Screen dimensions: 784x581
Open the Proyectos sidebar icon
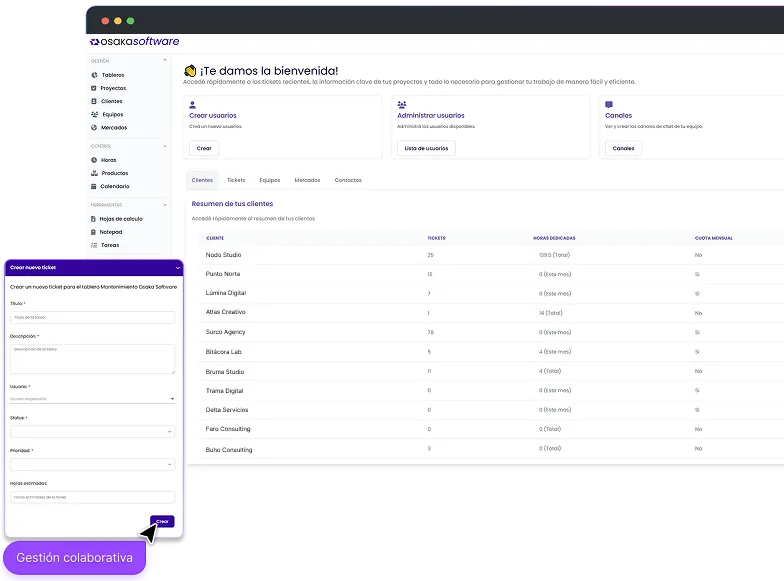94,88
